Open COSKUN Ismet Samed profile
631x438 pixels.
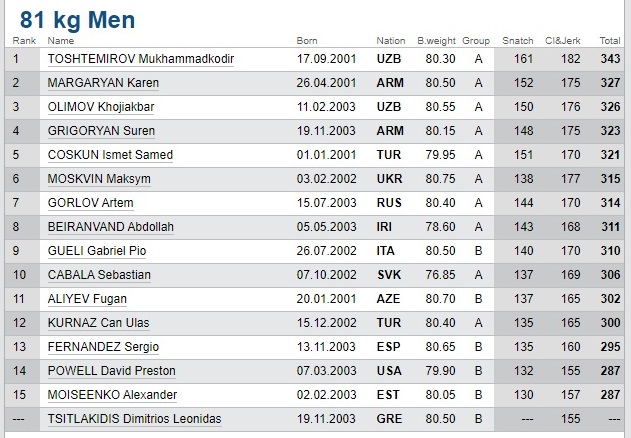click(110, 155)
